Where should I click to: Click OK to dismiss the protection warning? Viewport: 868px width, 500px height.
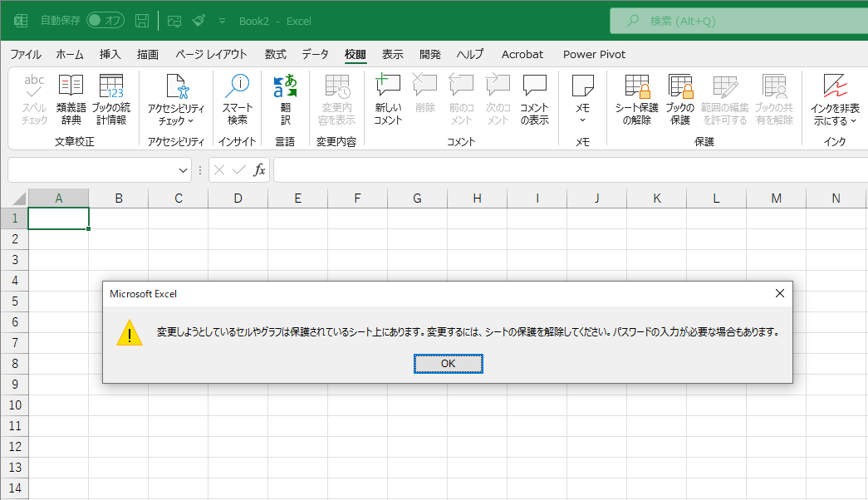pos(448,363)
